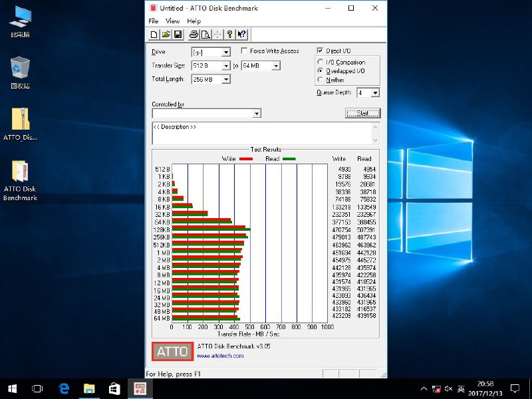This screenshot has height=399, width=532.
Task: Open File Explorer from the taskbar
Action: (x=89, y=389)
